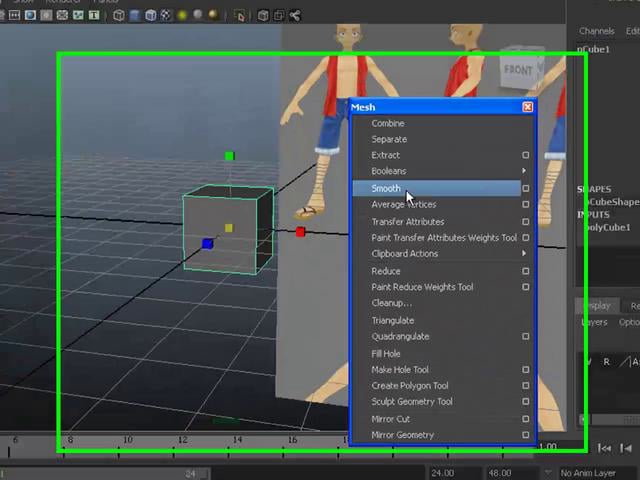Select polyCube1 under INPUTS
This screenshot has width=640, height=480.
coord(607,227)
